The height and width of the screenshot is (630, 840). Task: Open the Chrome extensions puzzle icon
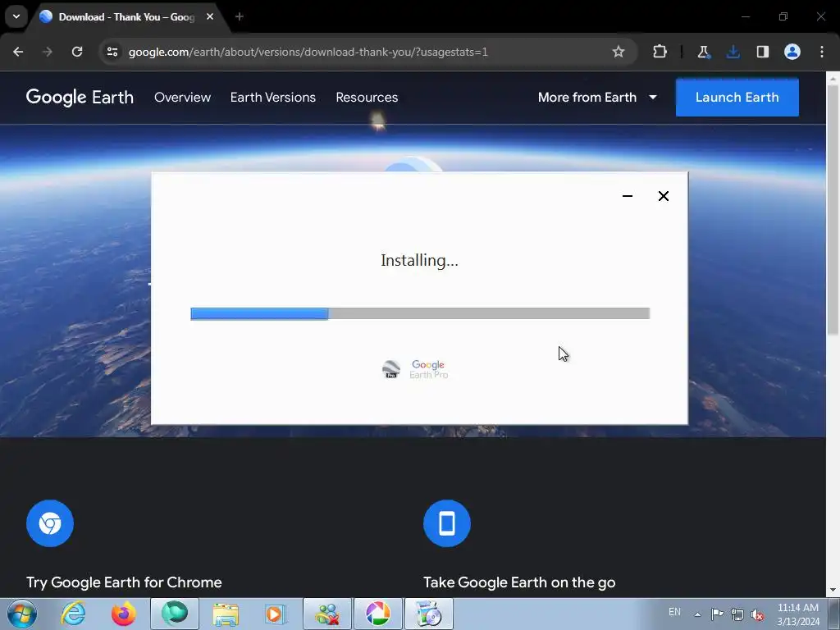[660, 52]
